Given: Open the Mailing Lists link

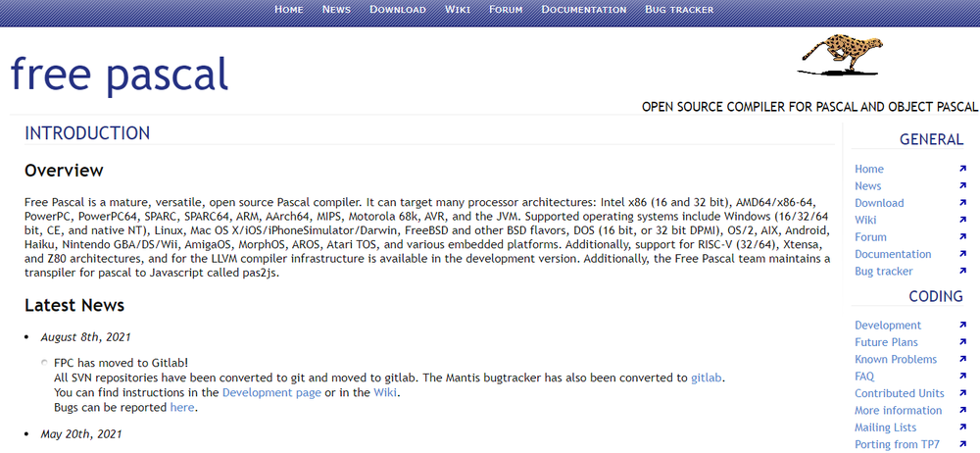Looking at the screenshot, I should pyautogui.click(x=885, y=428).
